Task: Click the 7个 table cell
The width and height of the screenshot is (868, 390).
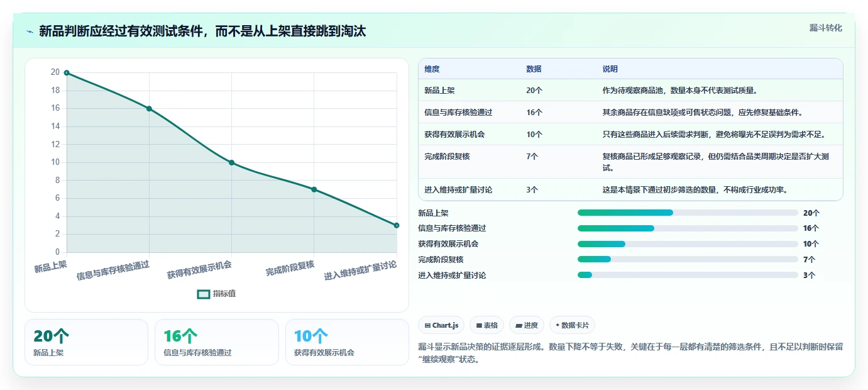Action: (x=532, y=156)
